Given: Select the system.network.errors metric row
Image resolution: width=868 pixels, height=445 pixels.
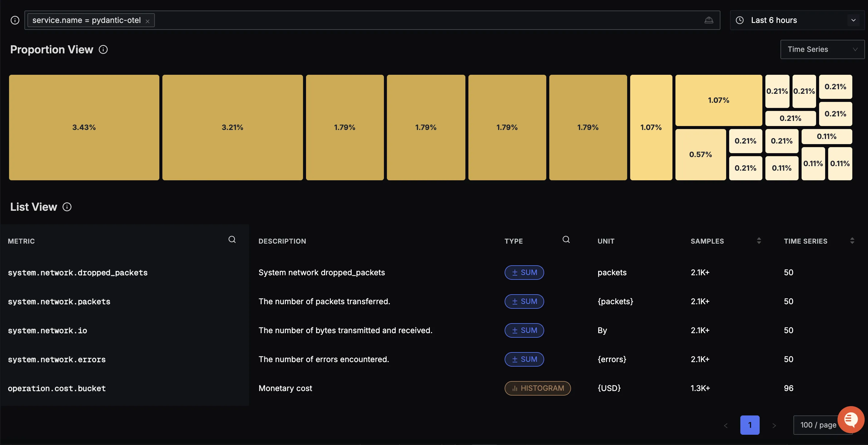Looking at the screenshot, I should coord(57,359).
